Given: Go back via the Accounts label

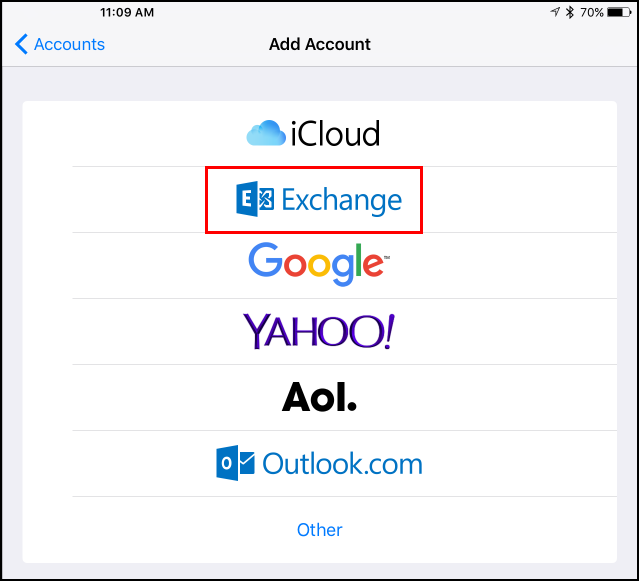Looking at the screenshot, I should (x=69, y=44).
